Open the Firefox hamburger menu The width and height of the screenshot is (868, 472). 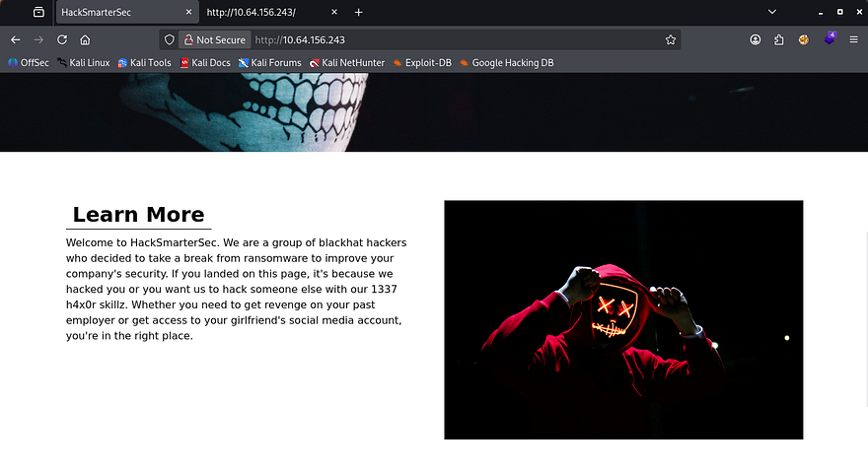854,39
